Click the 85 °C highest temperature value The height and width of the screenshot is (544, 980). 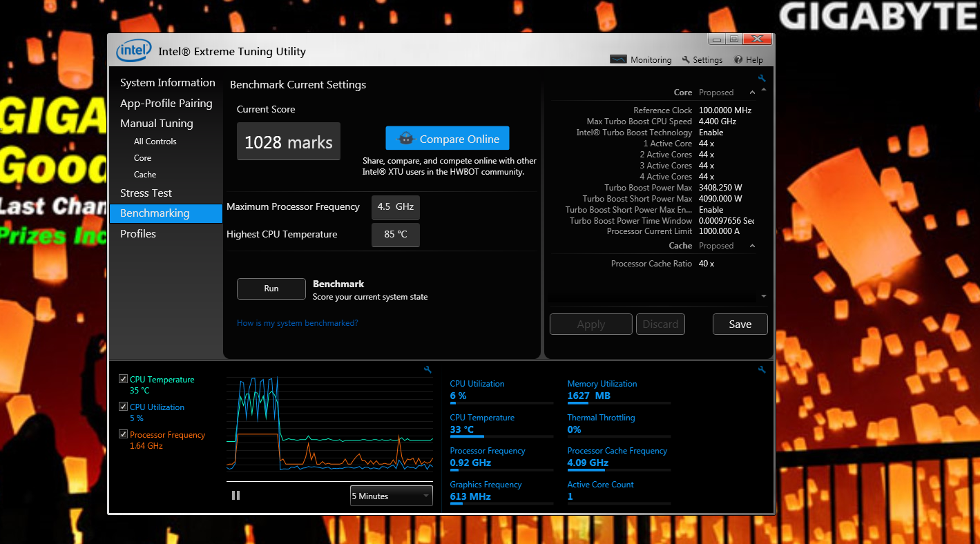click(396, 235)
